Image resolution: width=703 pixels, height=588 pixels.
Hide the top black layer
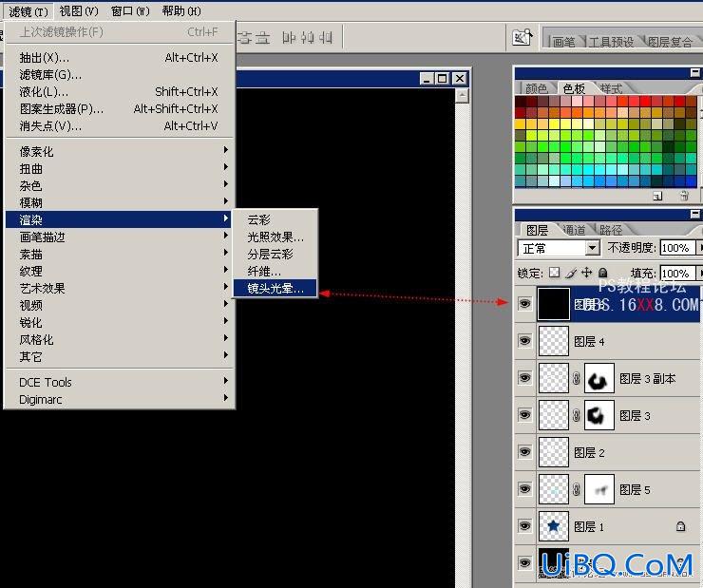point(524,304)
